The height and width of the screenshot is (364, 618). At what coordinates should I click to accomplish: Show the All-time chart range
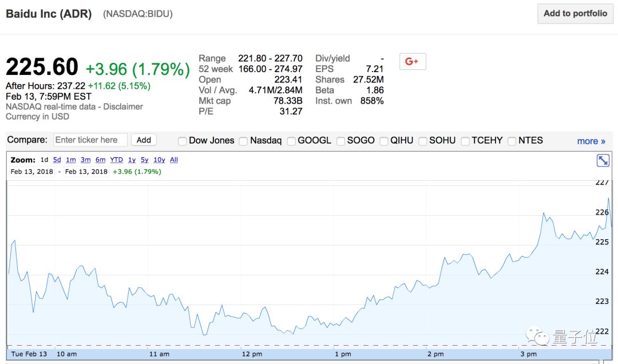(x=174, y=160)
